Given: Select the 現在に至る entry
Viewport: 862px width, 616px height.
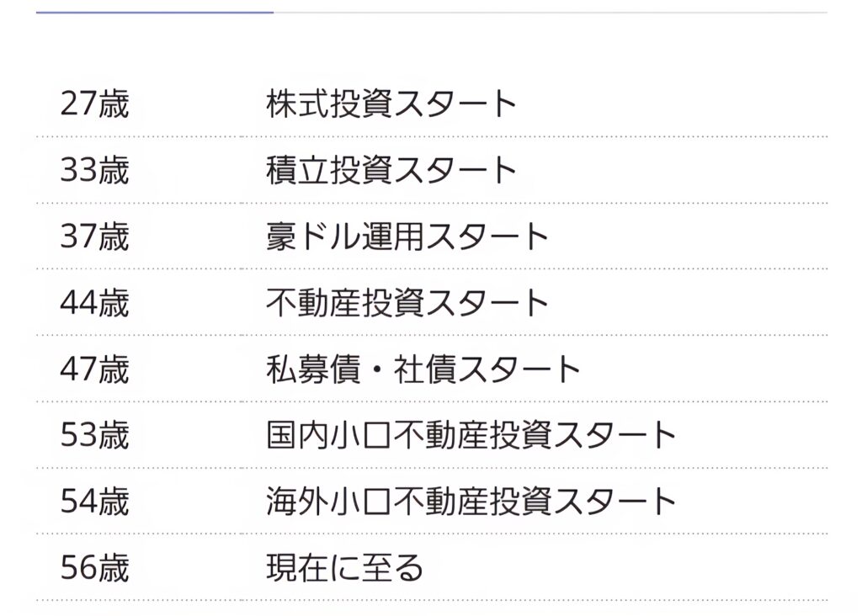Looking at the screenshot, I should [344, 569].
